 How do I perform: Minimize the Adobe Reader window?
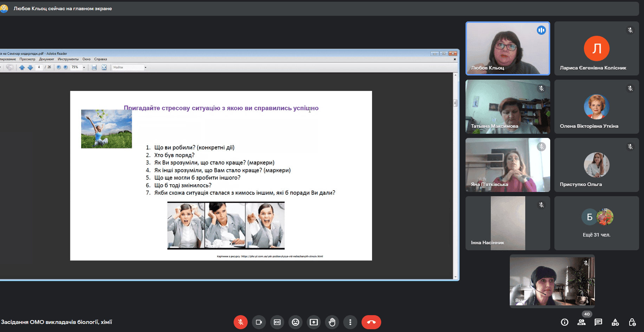[435, 53]
